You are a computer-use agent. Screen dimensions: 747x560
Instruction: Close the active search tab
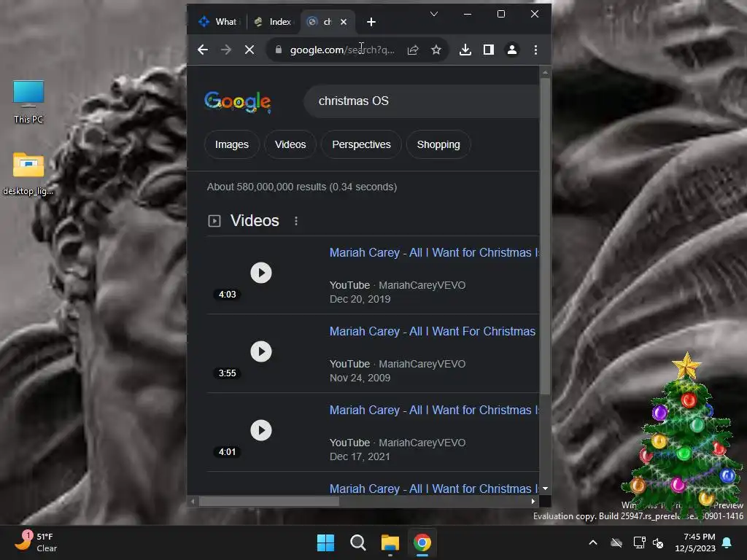(x=344, y=22)
